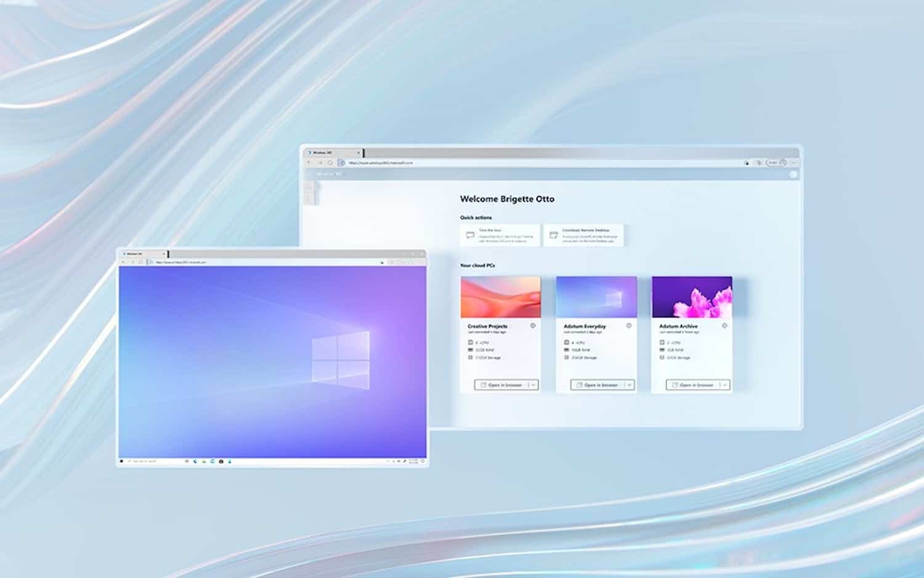Viewport: 924px width, 578px height.
Task: Expand the Open in browser dropdown on Creative Projects
Action: click(534, 386)
